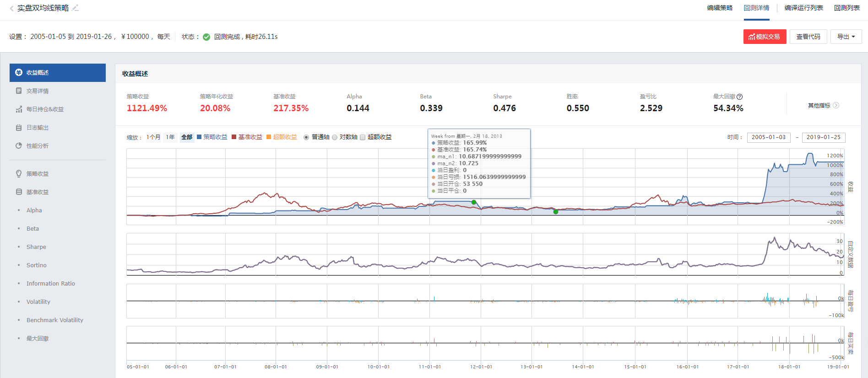
Task: Toggle the 基准收益 legend series
Action: coord(247,137)
